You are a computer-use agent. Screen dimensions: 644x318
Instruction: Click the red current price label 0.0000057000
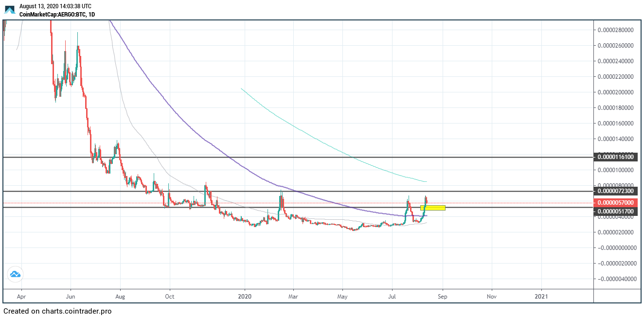(616, 202)
